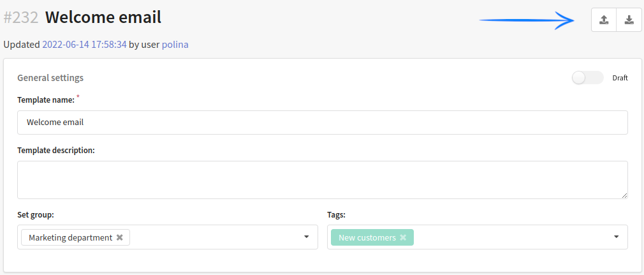The image size is (644, 275).
Task: Open user polina profile link
Action: [175, 45]
